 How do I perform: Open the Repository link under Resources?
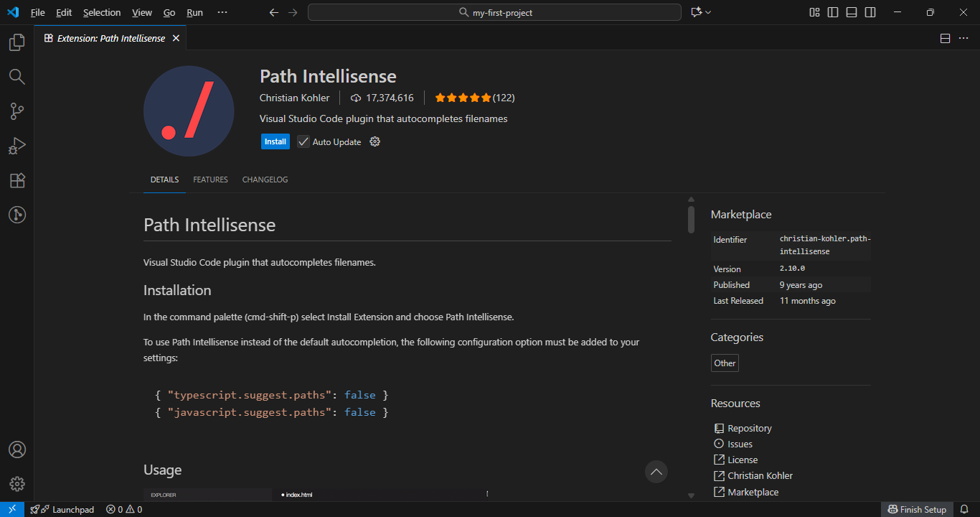[x=749, y=427]
